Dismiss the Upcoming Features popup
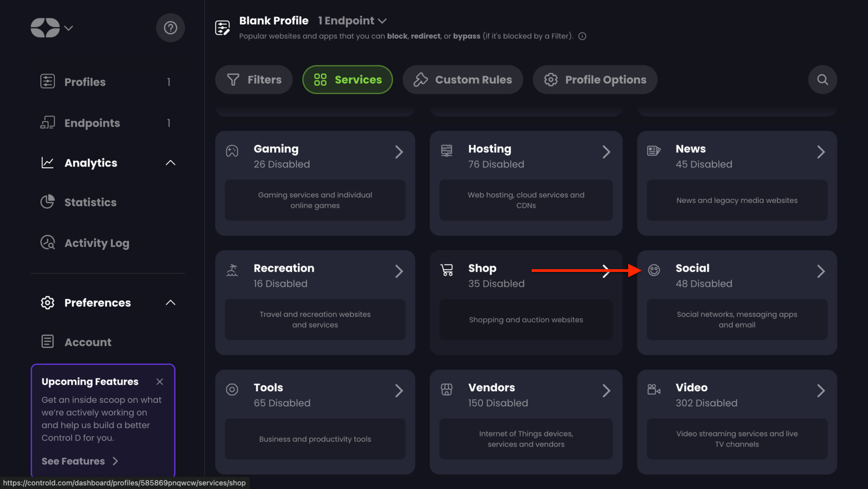Image resolution: width=868 pixels, height=489 pixels. click(x=159, y=382)
